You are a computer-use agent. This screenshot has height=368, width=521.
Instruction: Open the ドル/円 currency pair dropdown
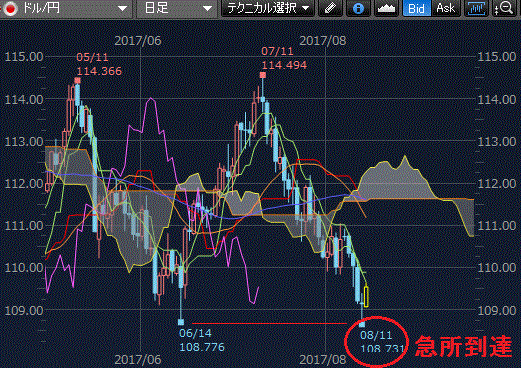[66, 8]
